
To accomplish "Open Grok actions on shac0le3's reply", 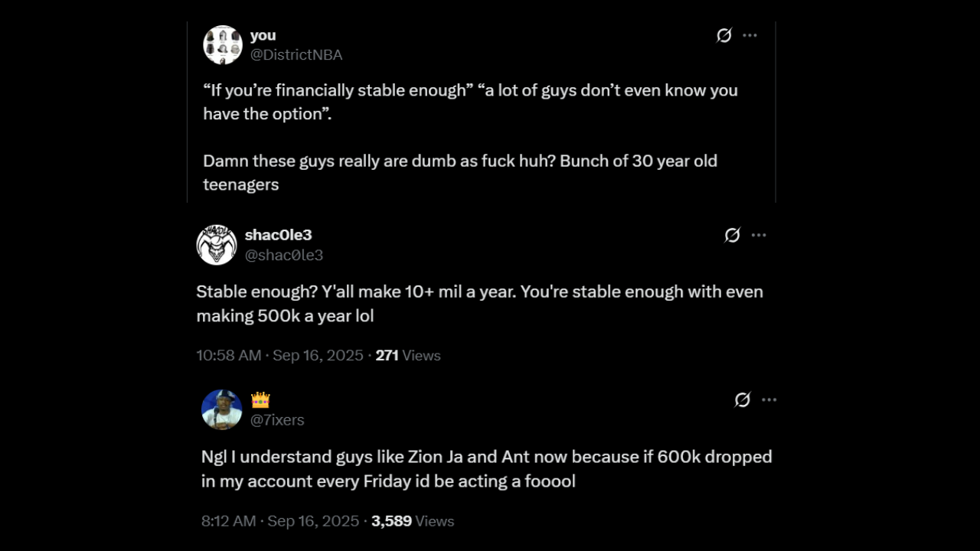I will [732, 236].
